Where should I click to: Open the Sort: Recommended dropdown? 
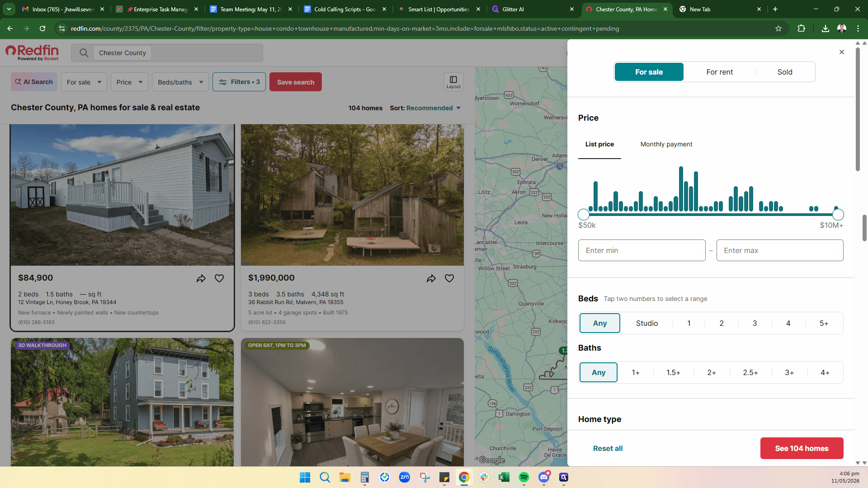[425, 108]
